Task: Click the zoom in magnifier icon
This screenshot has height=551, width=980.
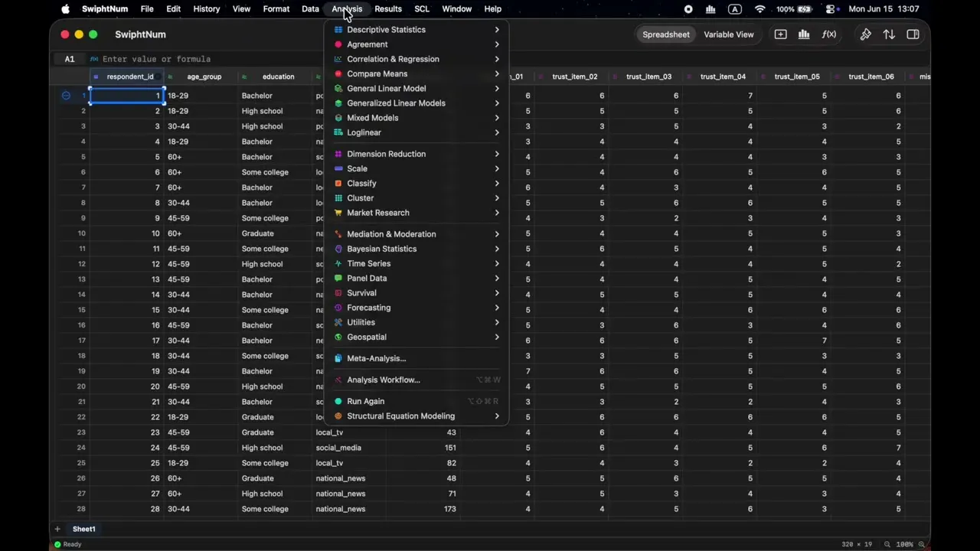Action: click(x=921, y=544)
